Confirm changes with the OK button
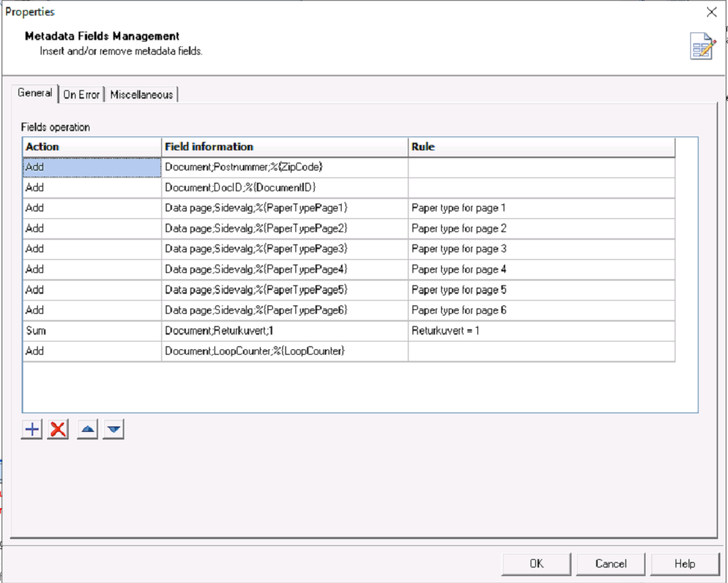 click(536, 564)
